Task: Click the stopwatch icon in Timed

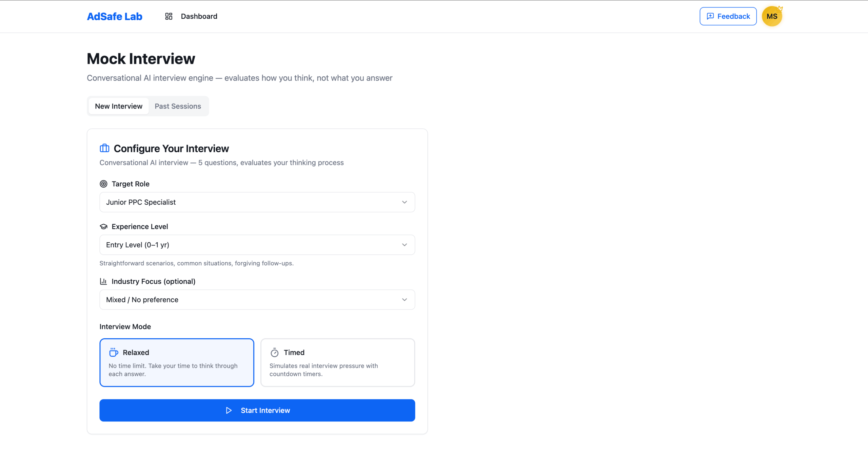Action: tap(275, 353)
